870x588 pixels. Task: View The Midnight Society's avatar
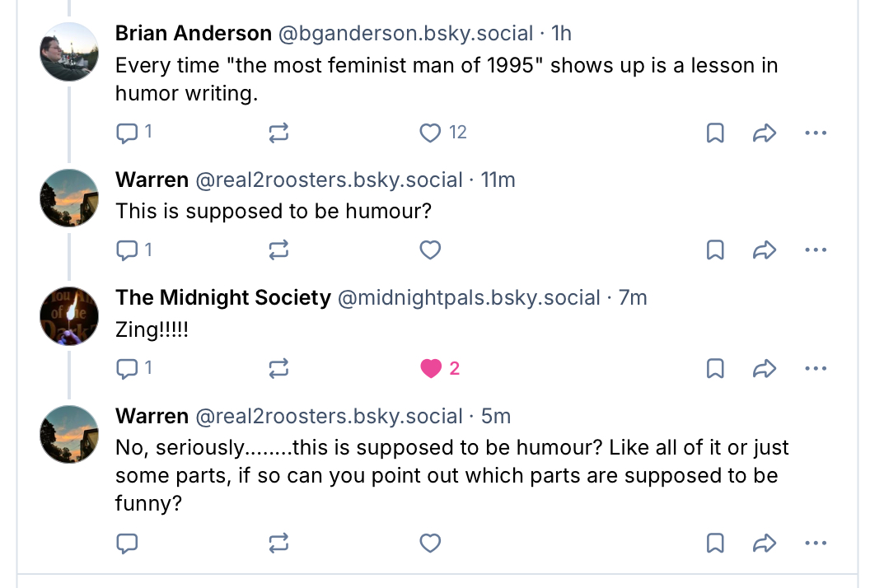tap(69, 316)
